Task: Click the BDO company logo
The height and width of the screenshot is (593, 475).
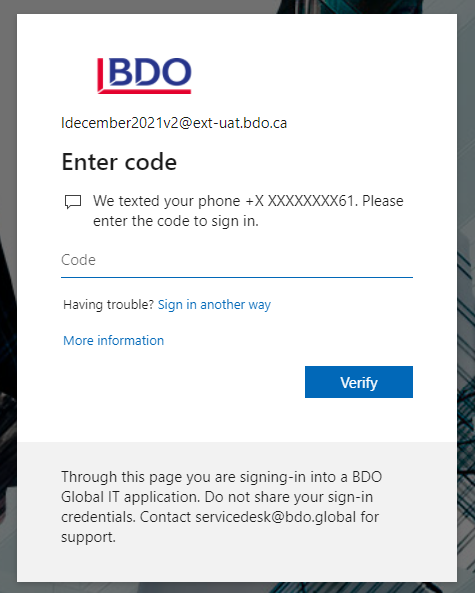Action: (x=144, y=76)
